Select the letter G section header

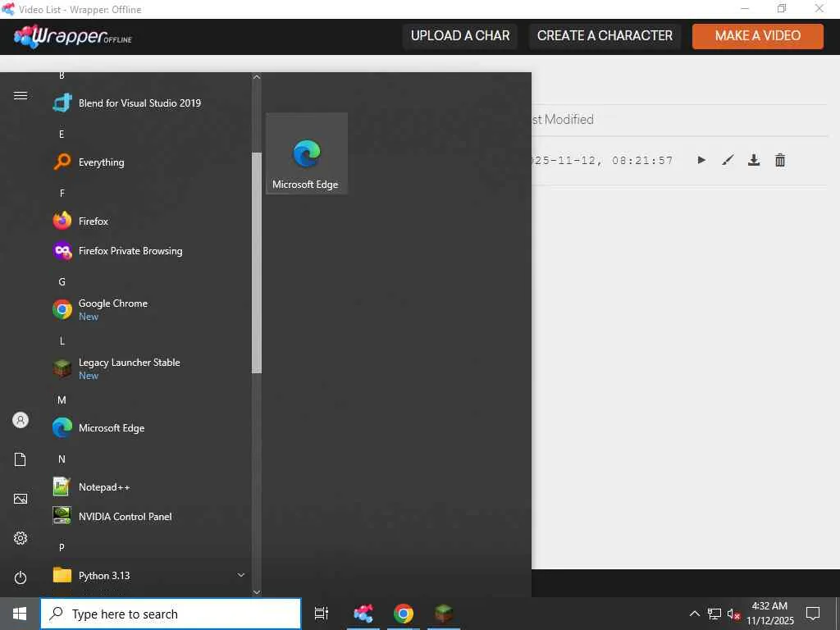[x=62, y=282]
